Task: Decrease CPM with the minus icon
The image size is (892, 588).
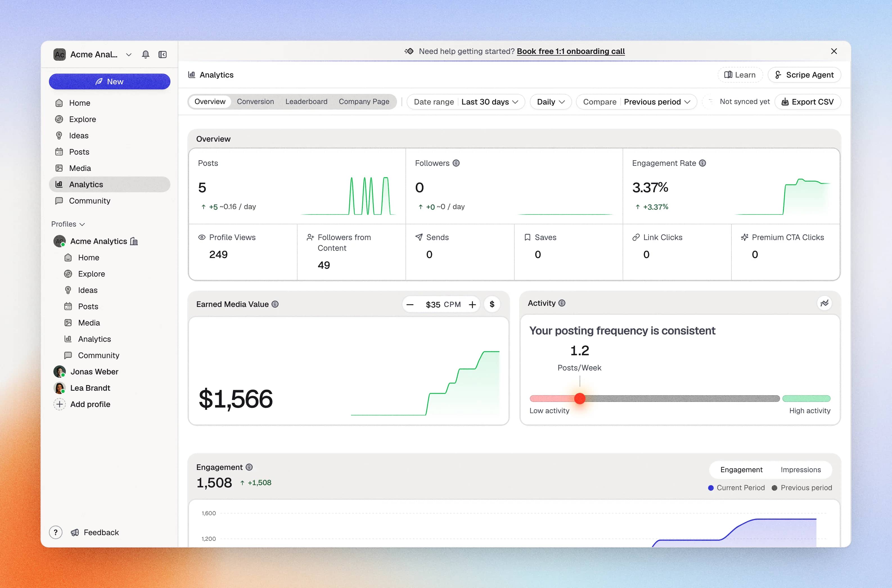Action: pos(410,304)
